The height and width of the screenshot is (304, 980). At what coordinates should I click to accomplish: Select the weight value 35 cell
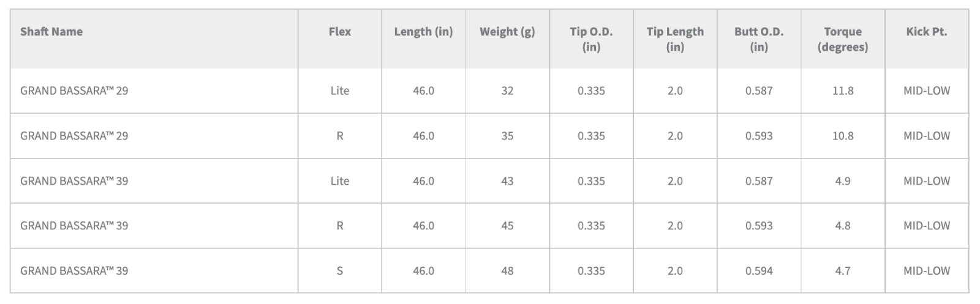(x=507, y=136)
